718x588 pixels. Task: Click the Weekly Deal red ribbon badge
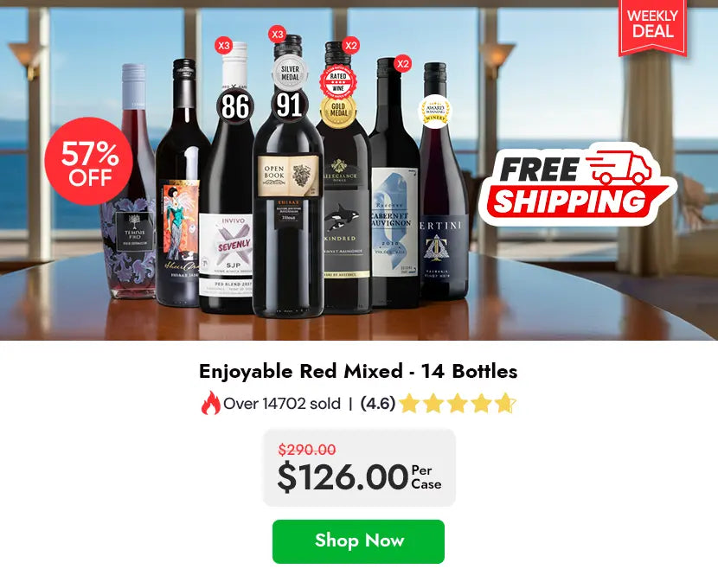(652, 27)
